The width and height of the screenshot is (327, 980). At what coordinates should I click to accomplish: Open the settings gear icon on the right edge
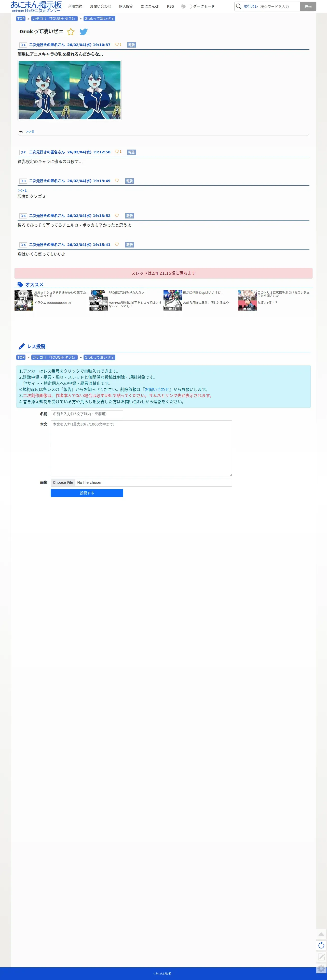point(321,969)
